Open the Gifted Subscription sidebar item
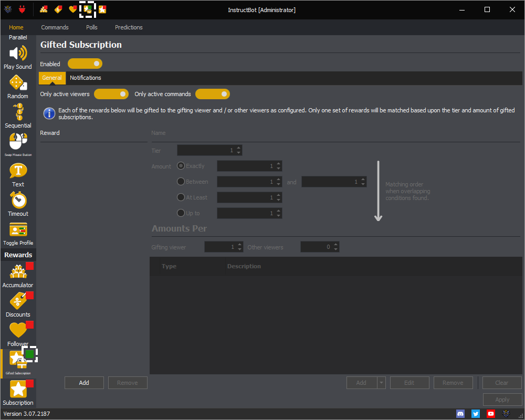The image size is (525, 420). click(x=18, y=363)
